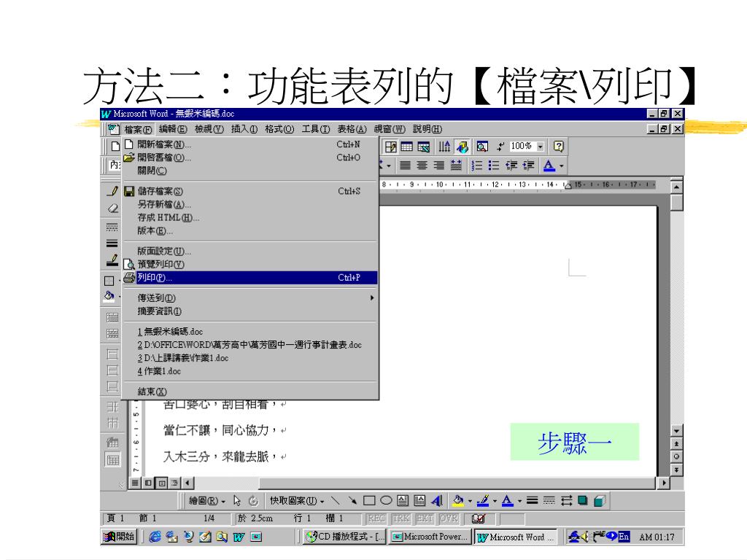Toggle the Drawing toolbar icon
Screen dimensions: 747x560
[x=462, y=147]
